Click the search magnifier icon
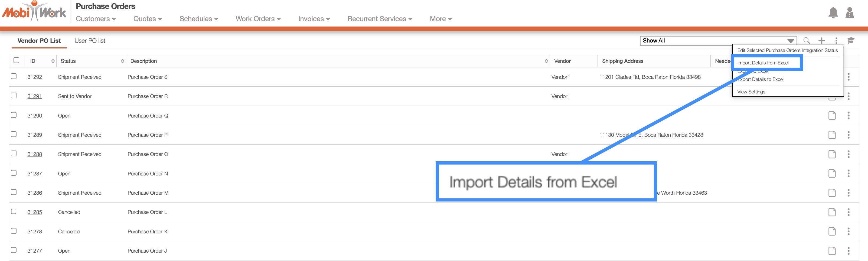The image size is (868, 261). coord(806,41)
